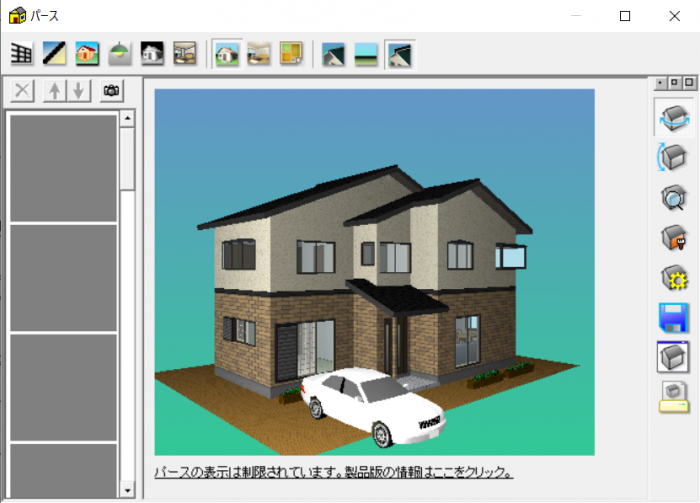Select the sky and horizon background icon
Viewport: 700px width, 503px height.
pos(366,54)
